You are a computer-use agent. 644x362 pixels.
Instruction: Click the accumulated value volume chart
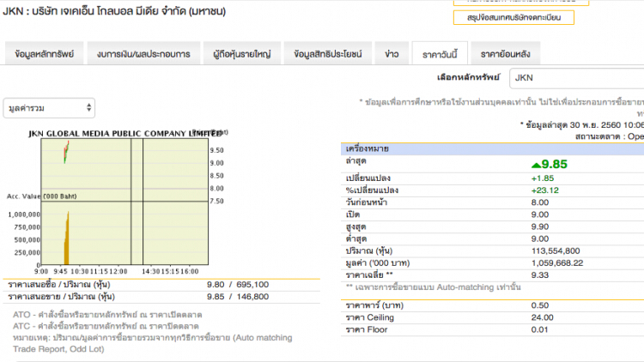125,233
